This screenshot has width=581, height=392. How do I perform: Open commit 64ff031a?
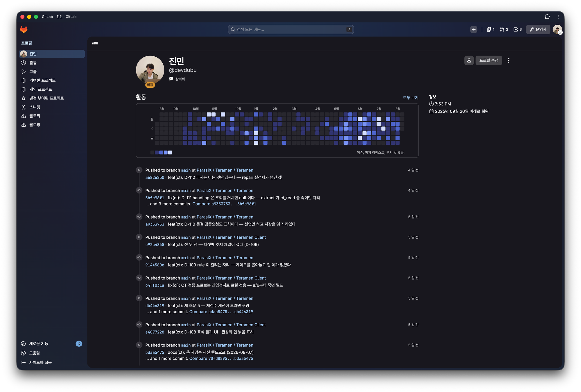click(155, 285)
